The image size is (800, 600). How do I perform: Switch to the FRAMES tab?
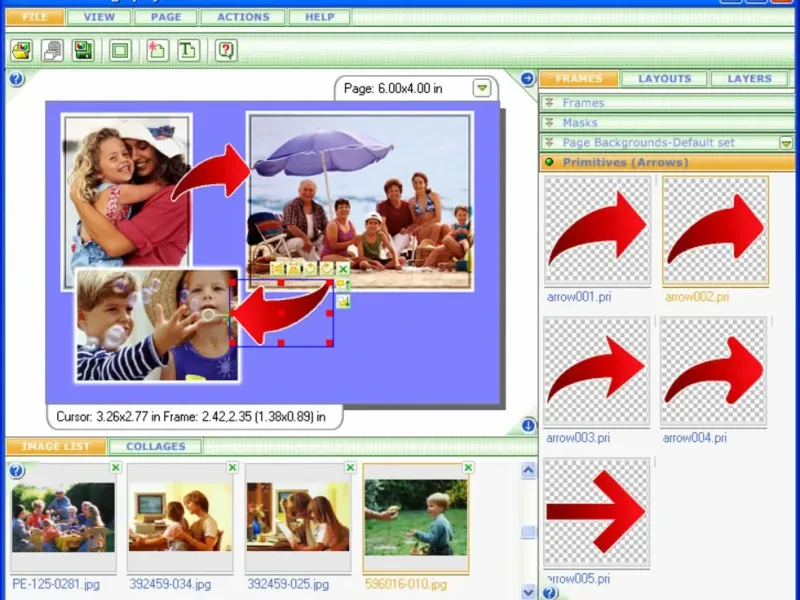point(579,79)
